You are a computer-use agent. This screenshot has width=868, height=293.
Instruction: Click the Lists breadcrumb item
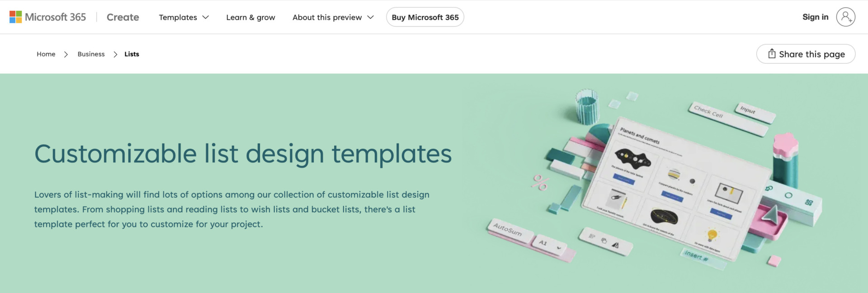[x=132, y=54]
